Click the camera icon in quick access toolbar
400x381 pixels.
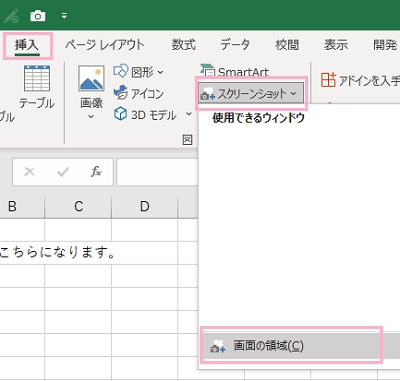click(38, 15)
